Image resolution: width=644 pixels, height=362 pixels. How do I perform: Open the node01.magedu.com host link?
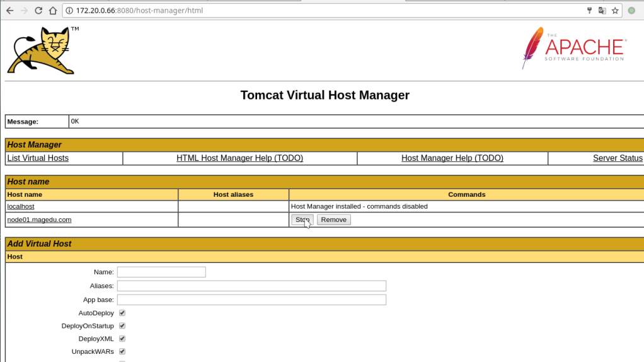(x=40, y=220)
